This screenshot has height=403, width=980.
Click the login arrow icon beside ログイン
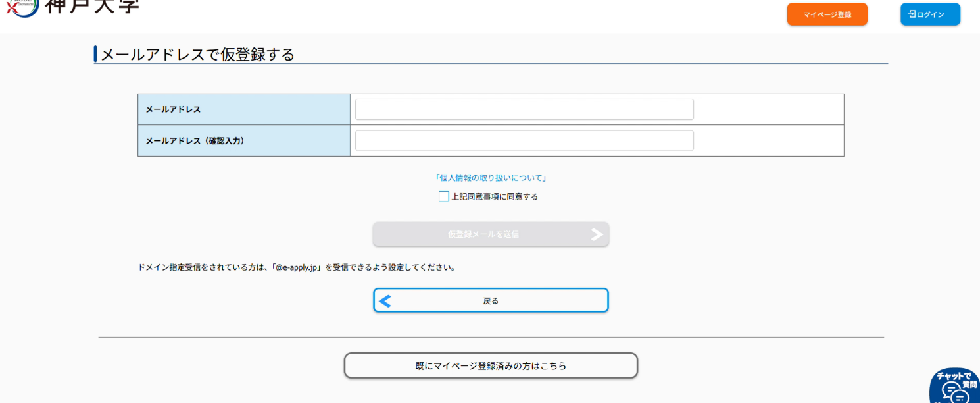pyautogui.click(x=912, y=14)
